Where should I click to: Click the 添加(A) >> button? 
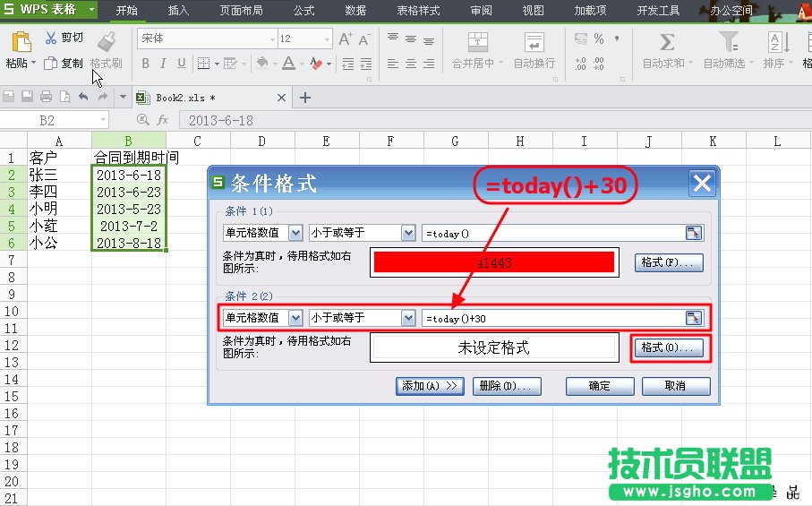click(430, 386)
